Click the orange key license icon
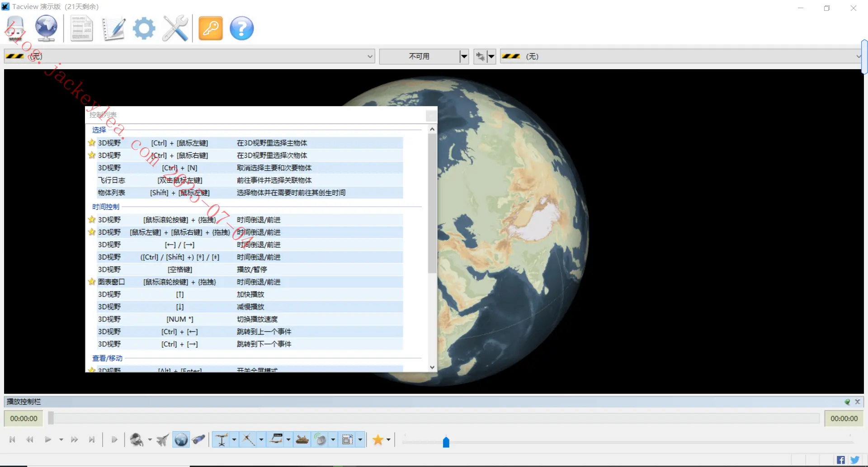868x467 pixels. pyautogui.click(x=211, y=28)
